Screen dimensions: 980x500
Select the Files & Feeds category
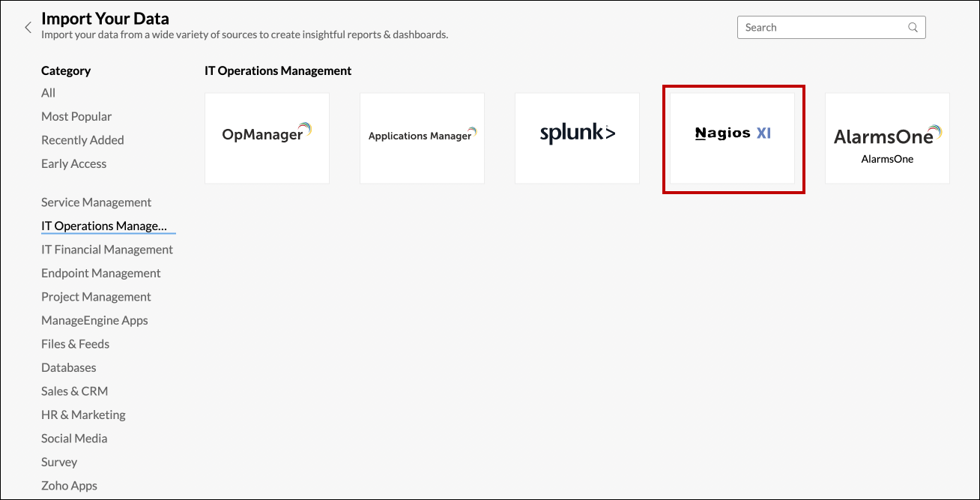tap(75, 344)
